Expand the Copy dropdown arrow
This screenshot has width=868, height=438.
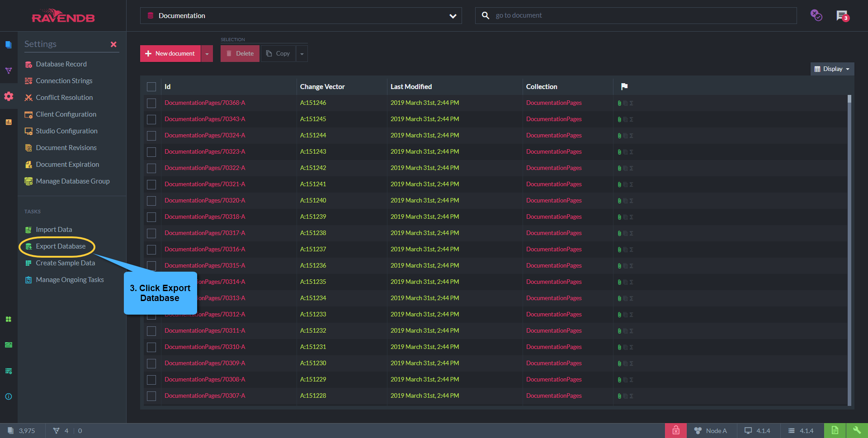(302, 53)
